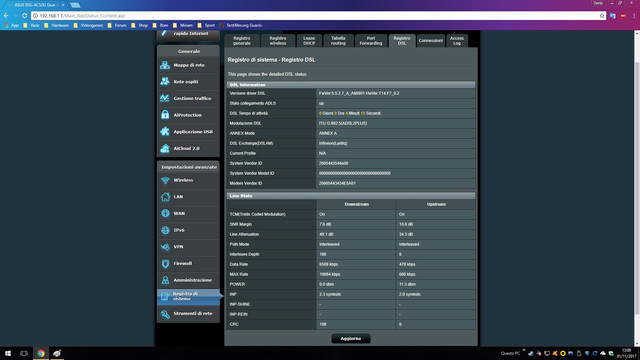Click Line Attenuation downstream 49.1 dB
This screenshot has width=640, height=360.
point(326,234)
